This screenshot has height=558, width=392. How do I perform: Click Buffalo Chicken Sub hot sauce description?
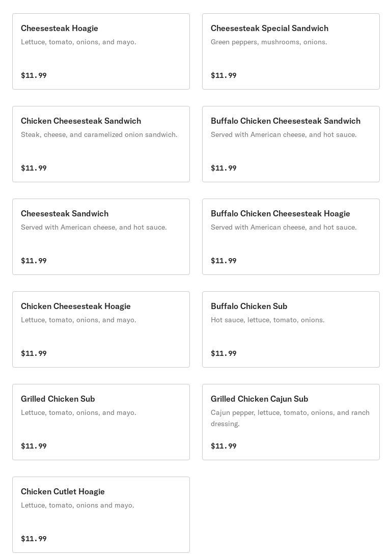(x=267, y=320)
